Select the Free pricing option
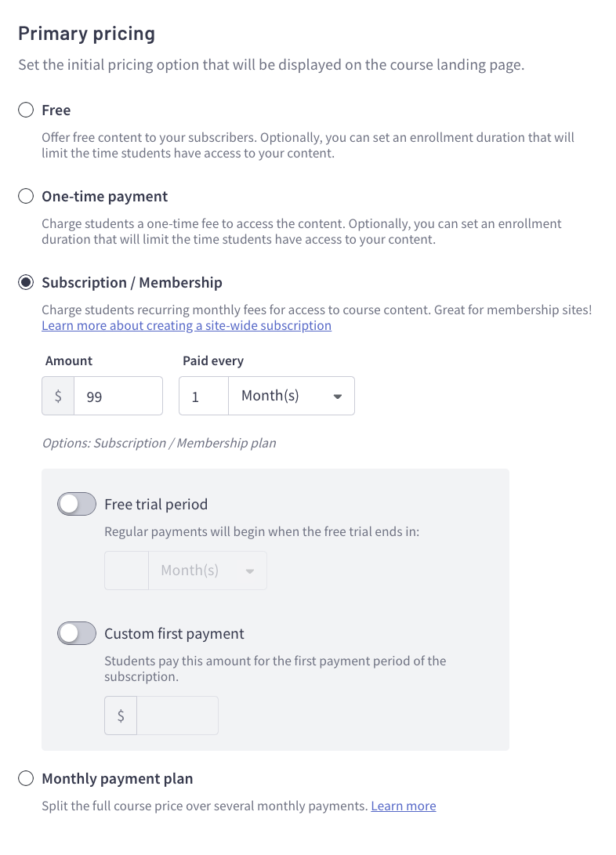Viewport: 616px width, 855px height. point(26,110)
